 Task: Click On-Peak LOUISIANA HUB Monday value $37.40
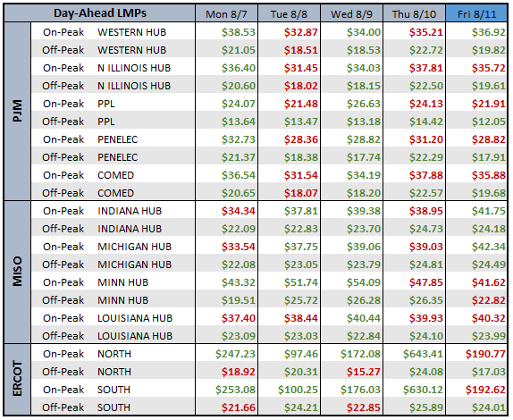tap(238, 318)
